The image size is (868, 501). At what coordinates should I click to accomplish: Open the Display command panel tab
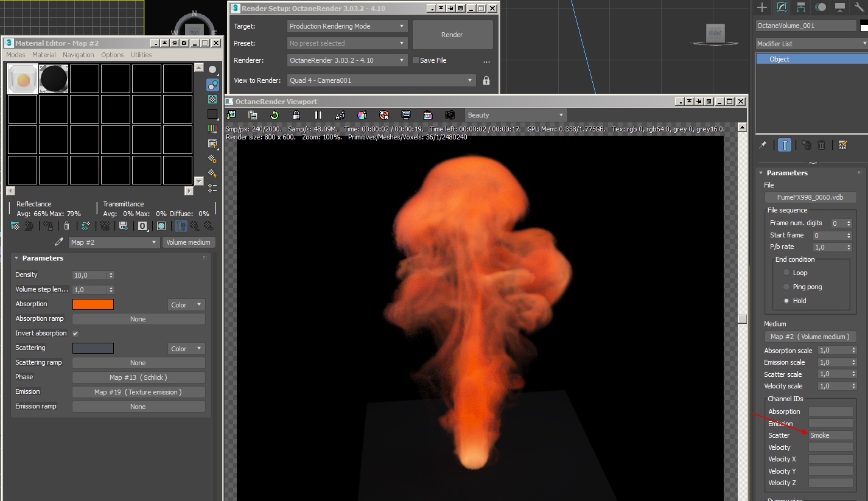pos(840,7)
